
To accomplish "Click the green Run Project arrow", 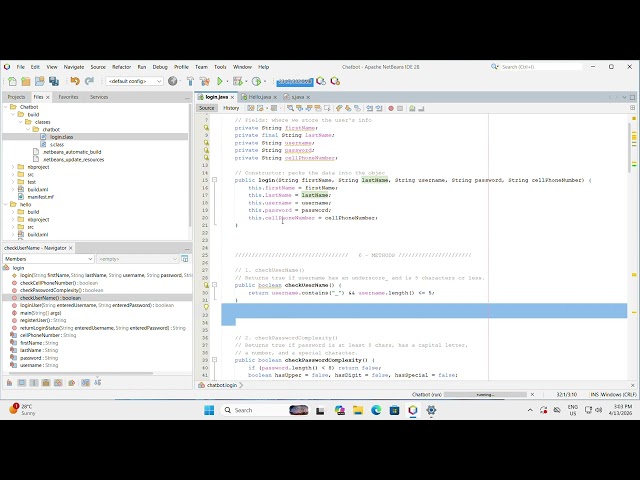I will point(220,81).
